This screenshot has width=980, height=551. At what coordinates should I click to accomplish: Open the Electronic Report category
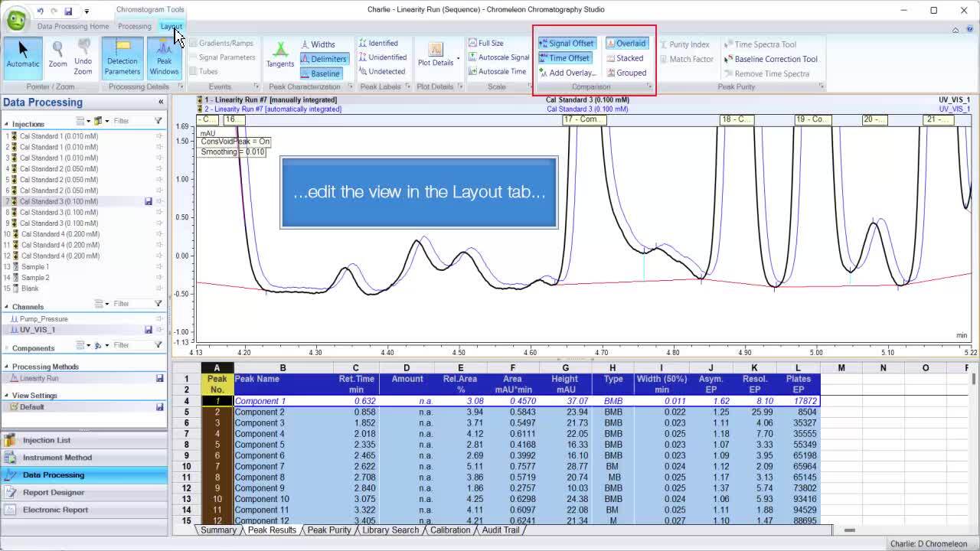[84, 510]
